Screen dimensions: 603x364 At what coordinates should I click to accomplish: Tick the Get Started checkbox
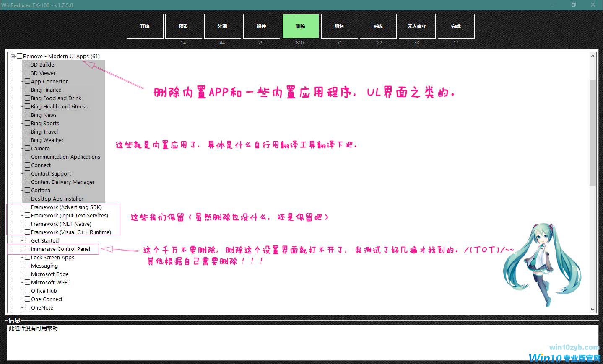(28, 240)
